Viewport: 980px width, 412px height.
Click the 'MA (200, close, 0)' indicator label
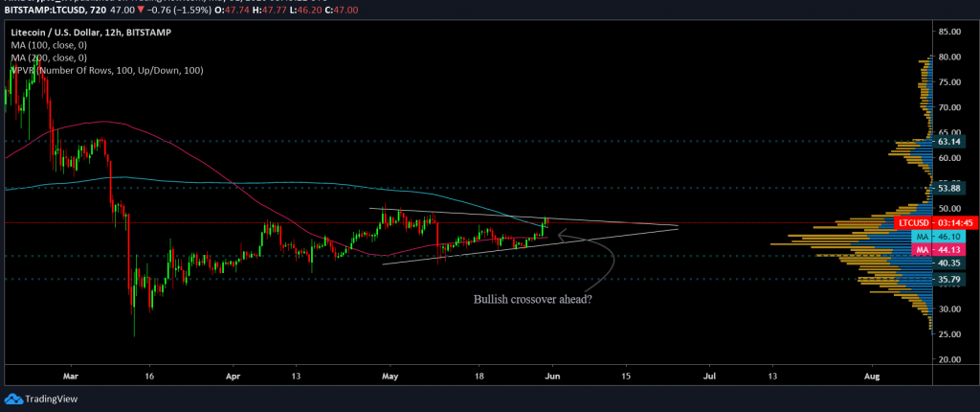[x=48, y=57]
